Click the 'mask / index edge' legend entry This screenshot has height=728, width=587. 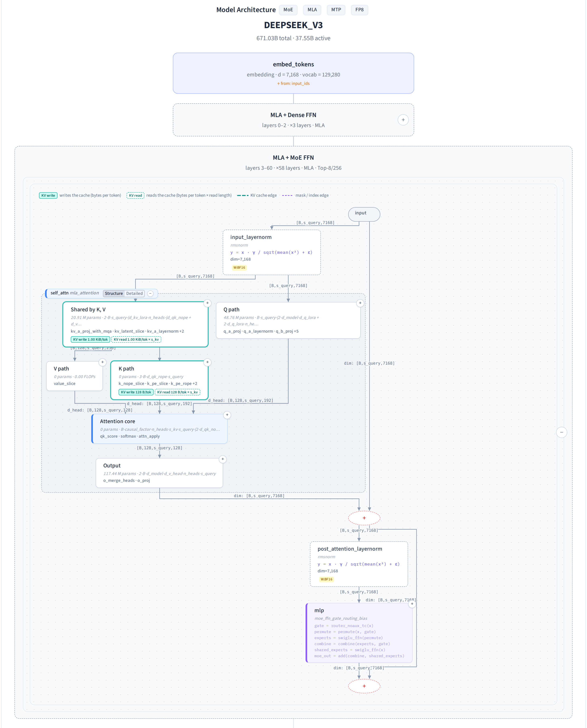305,195
